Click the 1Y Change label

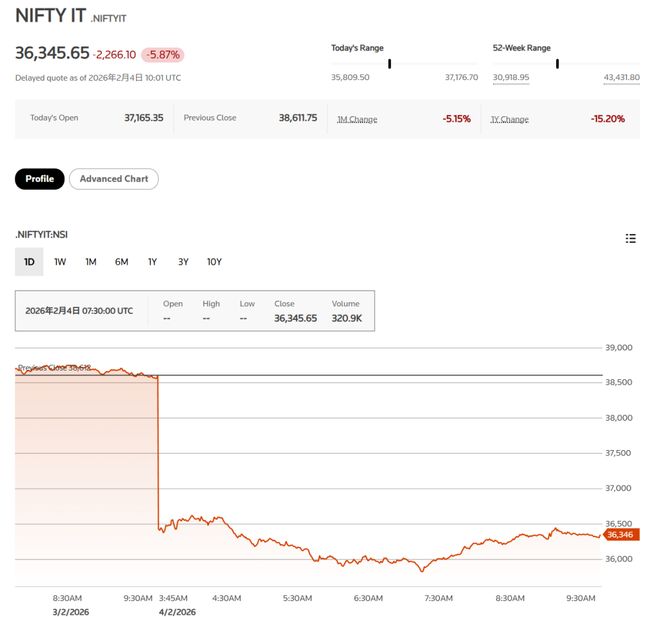509,120
